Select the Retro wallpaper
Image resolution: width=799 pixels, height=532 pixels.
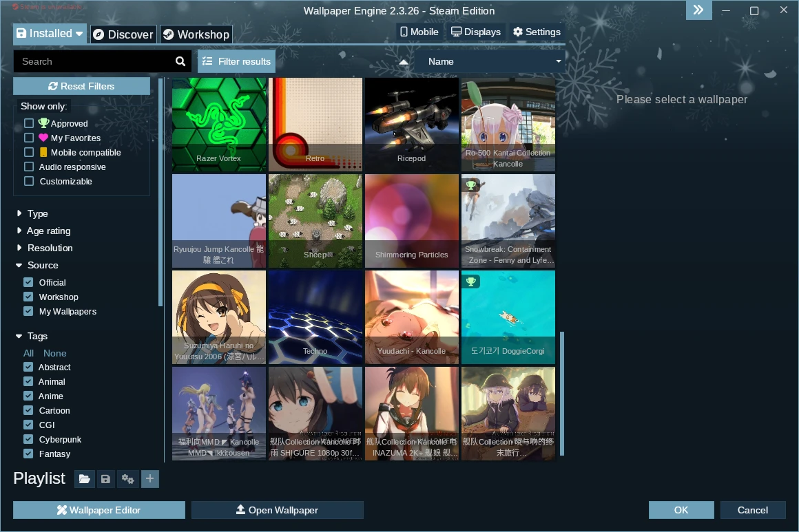(315, 124)
